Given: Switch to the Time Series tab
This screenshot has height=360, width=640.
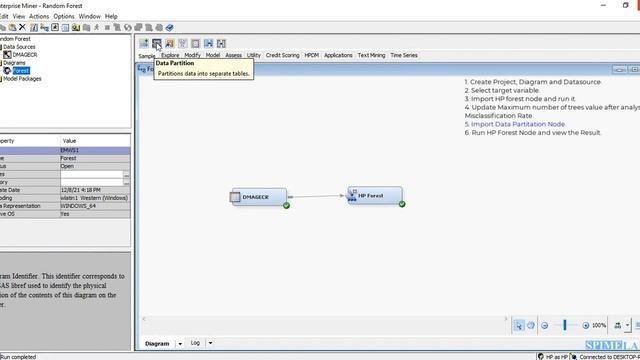Looking at the screenshot, I should (x=404, y=55).
